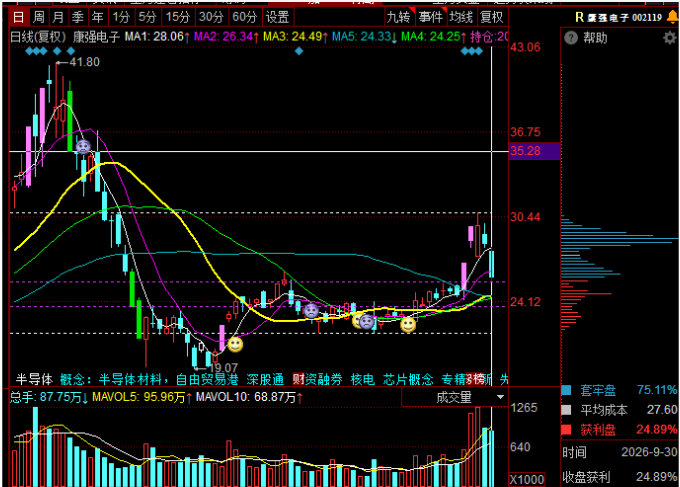
Task: Click the MA3: 24.49 value label
Action: (x=296, y=37)
